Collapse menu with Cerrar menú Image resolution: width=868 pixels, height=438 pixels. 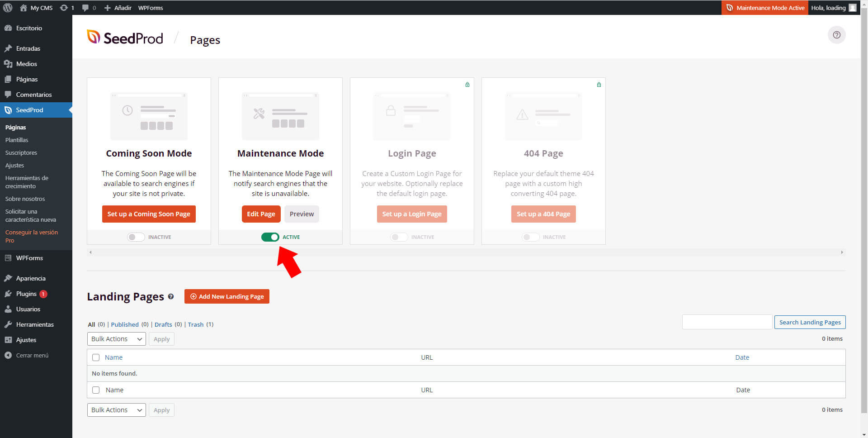pos(36,355)
